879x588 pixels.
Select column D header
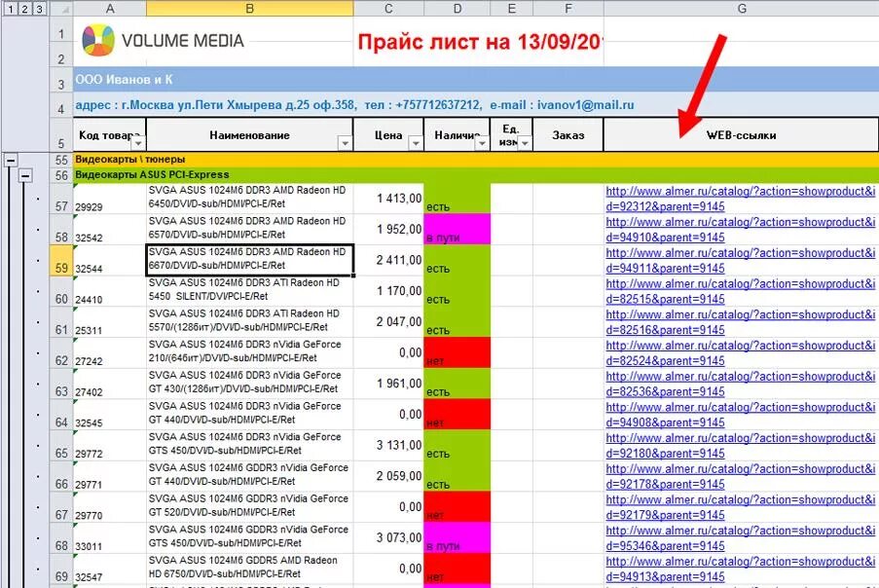[x=458, y=9]
